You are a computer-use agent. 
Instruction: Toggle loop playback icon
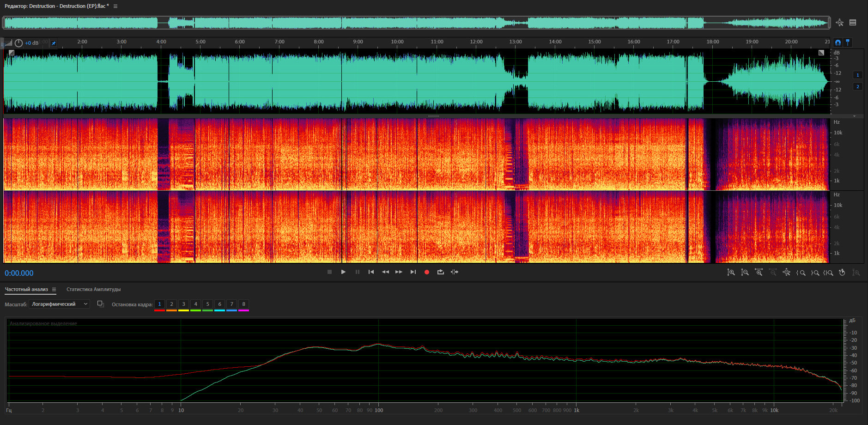441,272
